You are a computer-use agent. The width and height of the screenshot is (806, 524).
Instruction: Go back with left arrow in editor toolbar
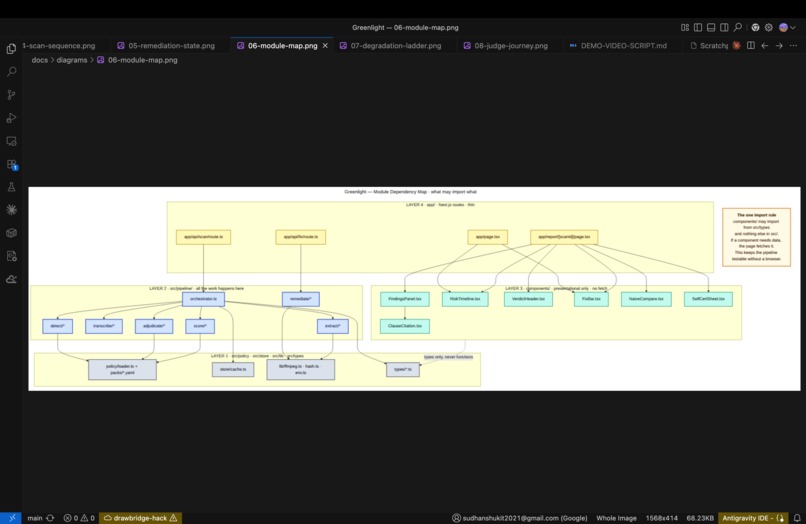pos(765,46)
